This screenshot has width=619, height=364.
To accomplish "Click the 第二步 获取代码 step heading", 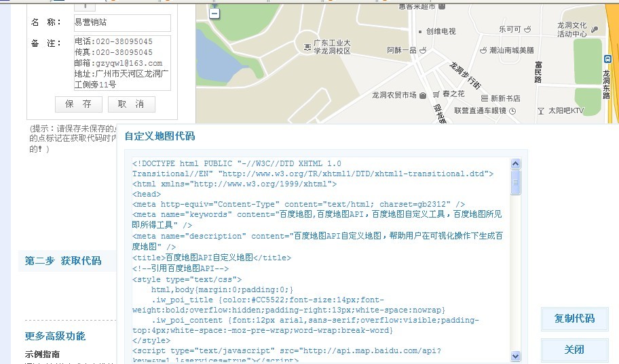I will pyautogui.click(x=63, y=261).
